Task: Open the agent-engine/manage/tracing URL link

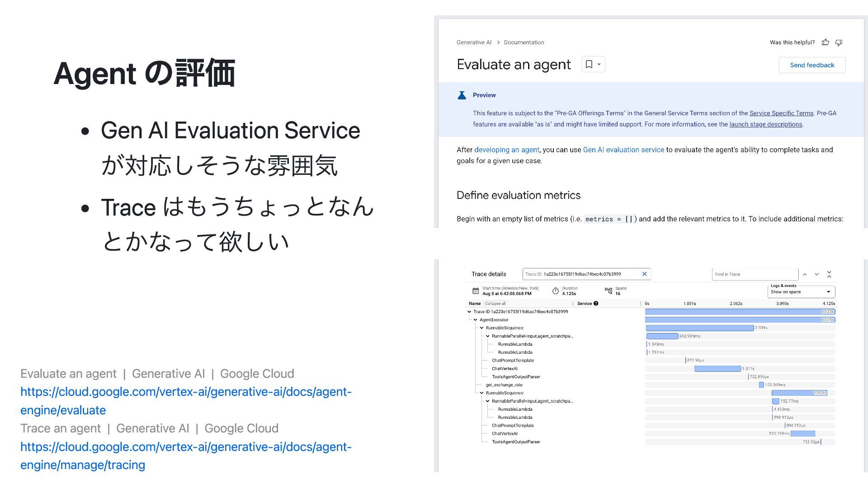Action: pyautogui.click(x=186, y=455)
